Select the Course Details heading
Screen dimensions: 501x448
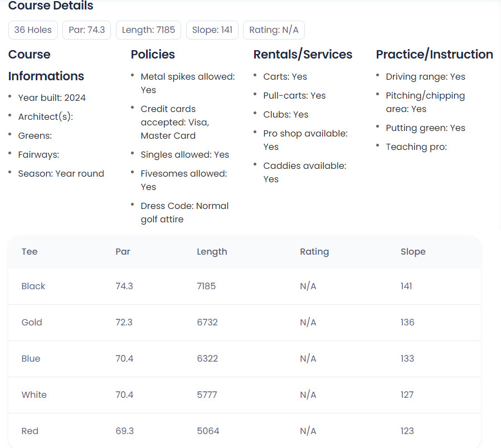tap(51, 6)
